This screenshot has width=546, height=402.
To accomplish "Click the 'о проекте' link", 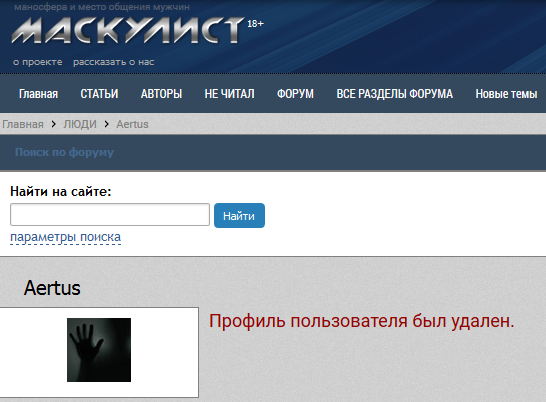I will tap(38, 62).
